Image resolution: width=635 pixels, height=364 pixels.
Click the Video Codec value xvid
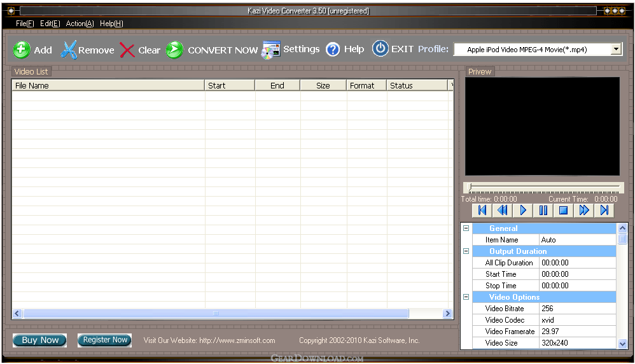pos(578,320)
